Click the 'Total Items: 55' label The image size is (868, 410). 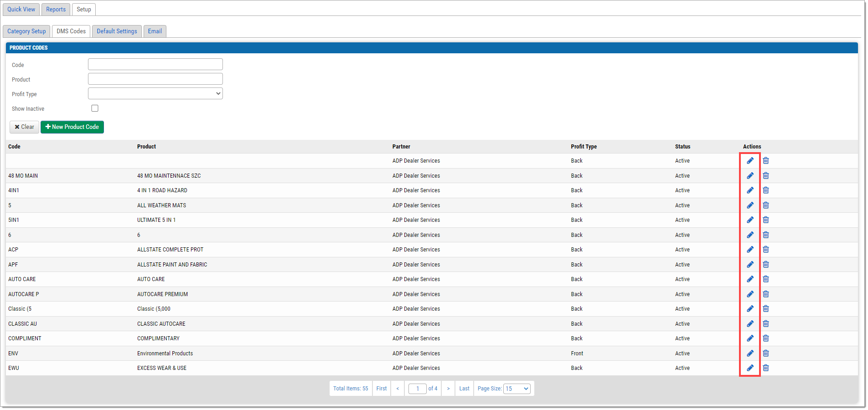[351, 389]
